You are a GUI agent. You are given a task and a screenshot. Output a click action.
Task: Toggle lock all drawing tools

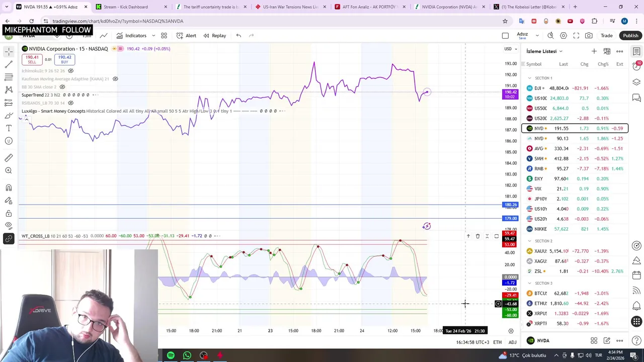[x=9, y=213]
